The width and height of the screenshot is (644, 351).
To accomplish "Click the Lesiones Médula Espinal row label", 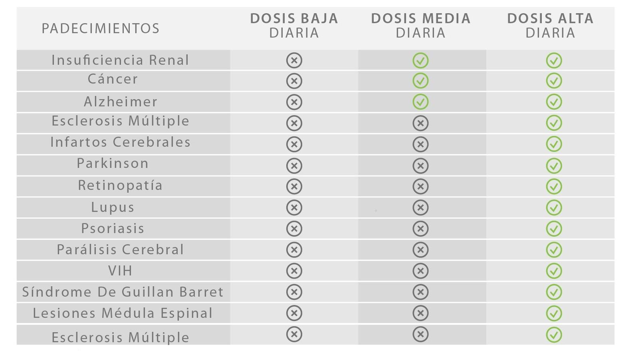I will (123, 313).
